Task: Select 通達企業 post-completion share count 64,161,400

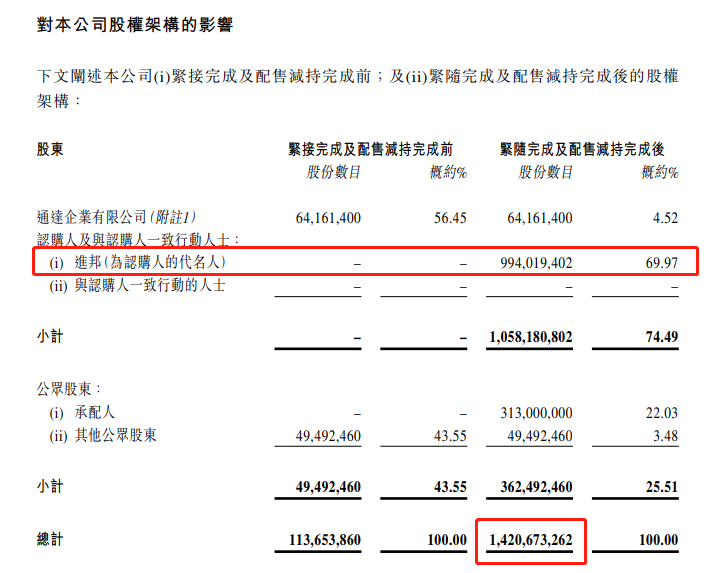Action: pos(540,218)
